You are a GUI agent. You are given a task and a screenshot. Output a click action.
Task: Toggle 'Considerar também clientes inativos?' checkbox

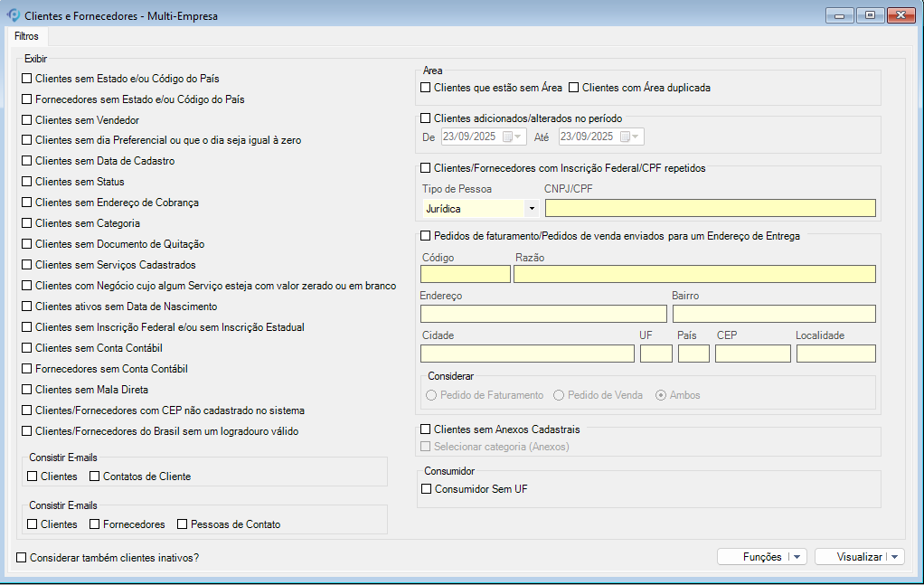pyautogui.click(x=22, y=558)
